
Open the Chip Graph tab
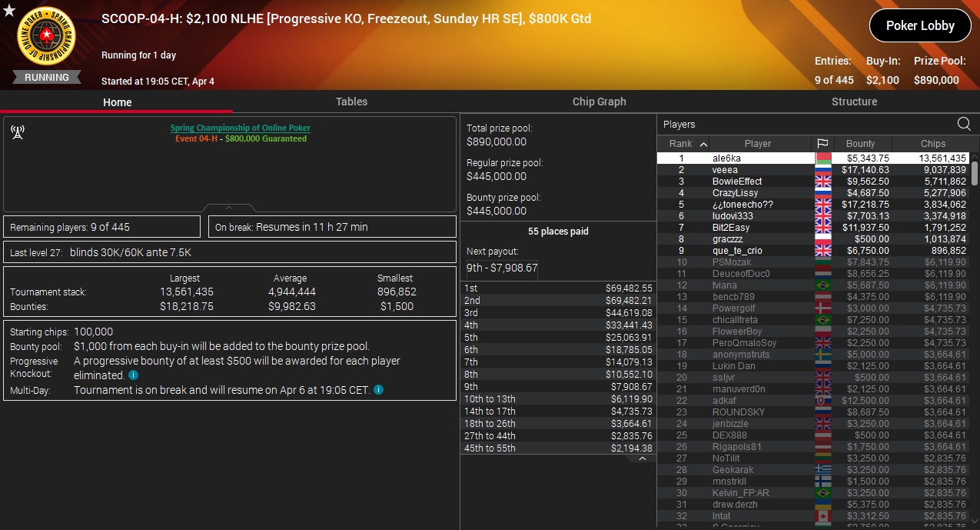coord(600,102)
